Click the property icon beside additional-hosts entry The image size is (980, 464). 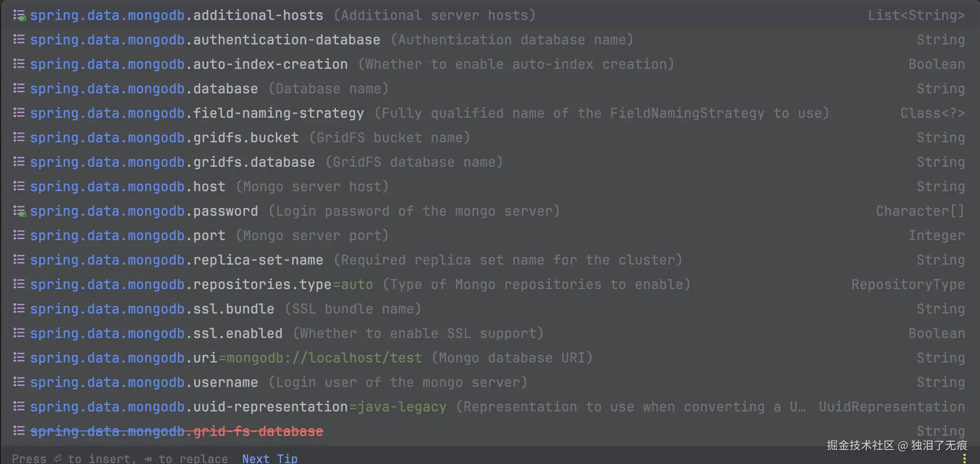coord(19,15)
